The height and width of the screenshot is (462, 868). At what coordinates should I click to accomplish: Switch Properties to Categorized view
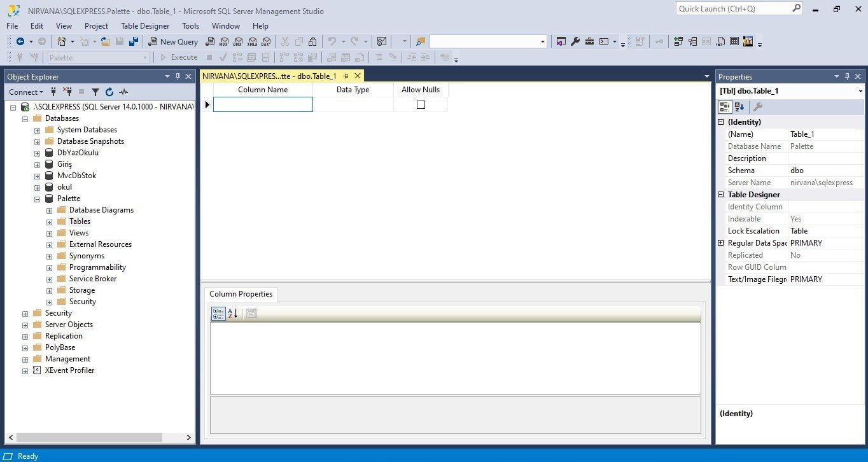pos(725,107)
